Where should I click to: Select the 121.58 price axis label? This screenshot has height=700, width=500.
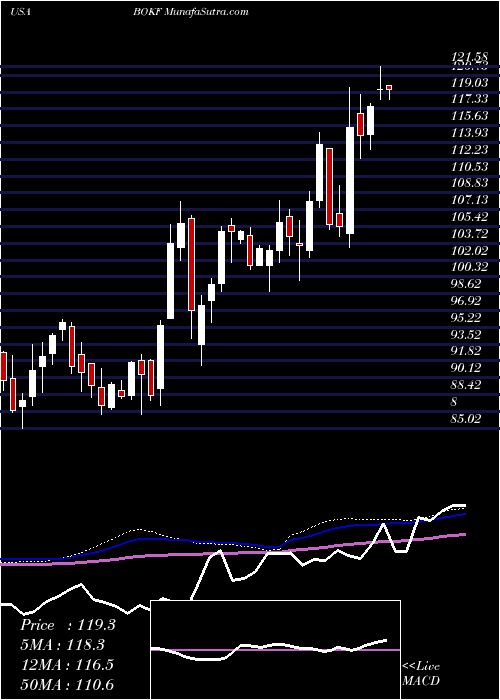(x=469, y=57)
